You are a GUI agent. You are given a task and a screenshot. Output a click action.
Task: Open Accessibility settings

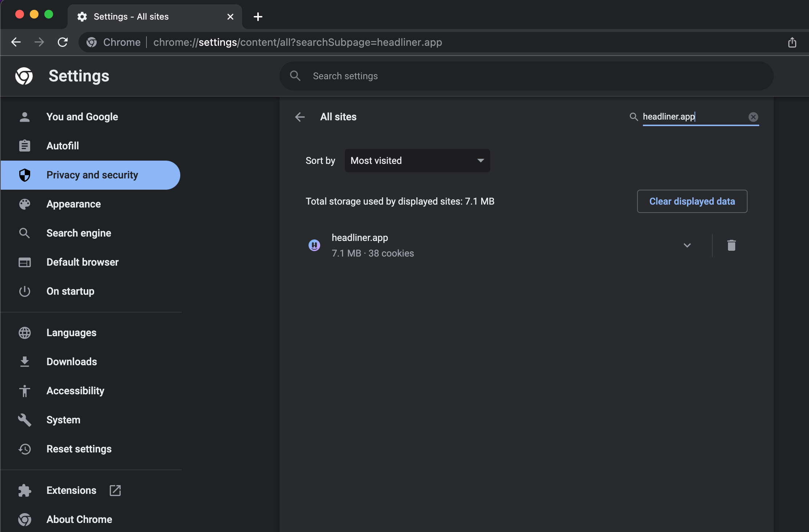90,391
